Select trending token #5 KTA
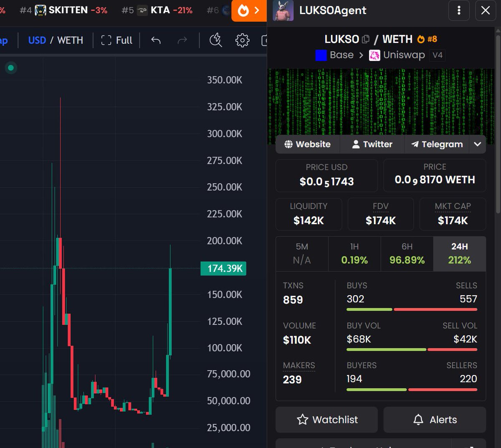Viewport: 501px width, 448px height. coord(157,10)
